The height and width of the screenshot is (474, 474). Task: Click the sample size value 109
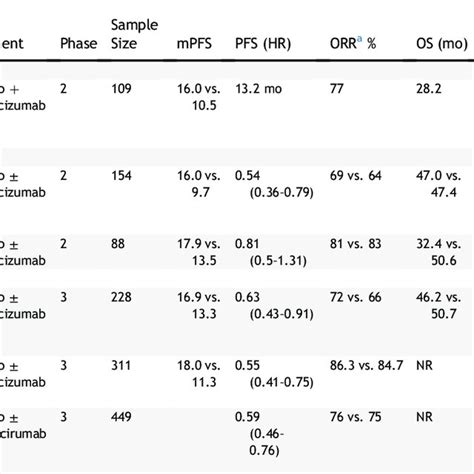tap(121, 89)
